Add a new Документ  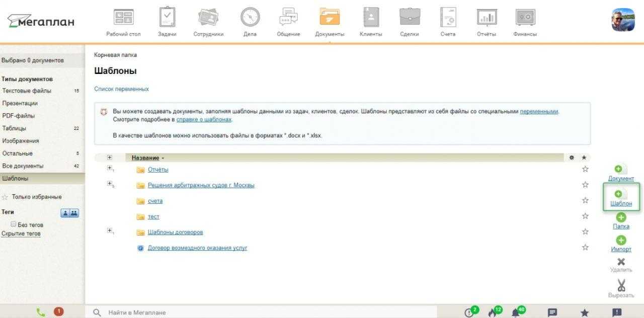[621, 173]
